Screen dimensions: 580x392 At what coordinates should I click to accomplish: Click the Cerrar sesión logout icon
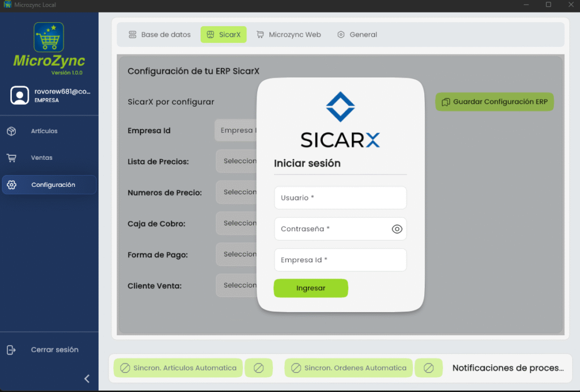pos(11,350)
